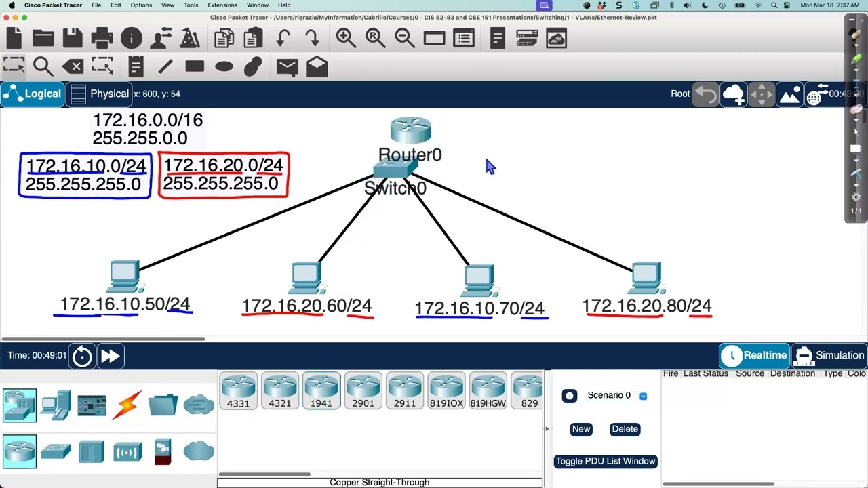Click the Set Tiled Background icon
The width and height of the screenshot is (868, 488).
(789, 94)
